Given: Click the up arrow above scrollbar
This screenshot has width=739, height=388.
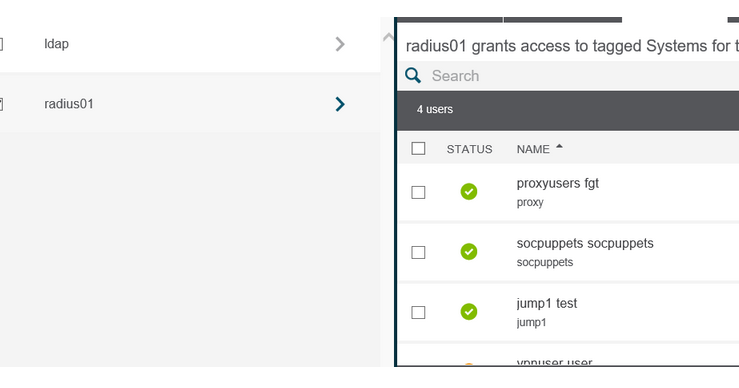Looking at the screenshot, I should (388, 37).
